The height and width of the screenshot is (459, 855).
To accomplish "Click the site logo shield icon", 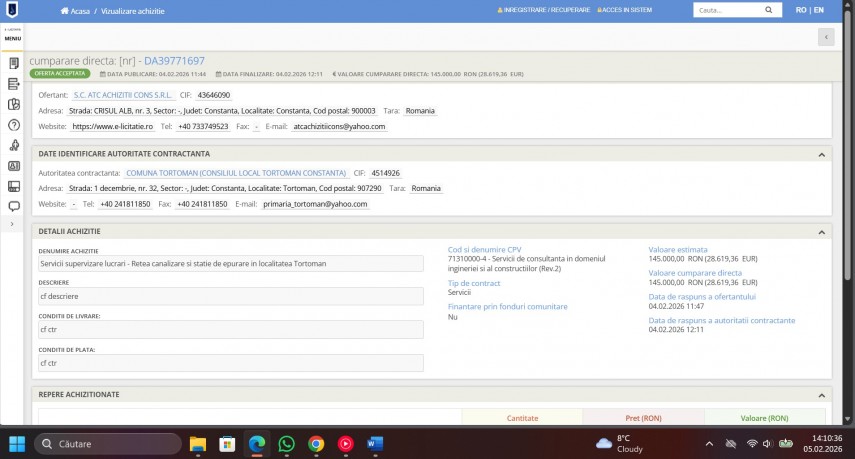I will (x=13, y=10).
